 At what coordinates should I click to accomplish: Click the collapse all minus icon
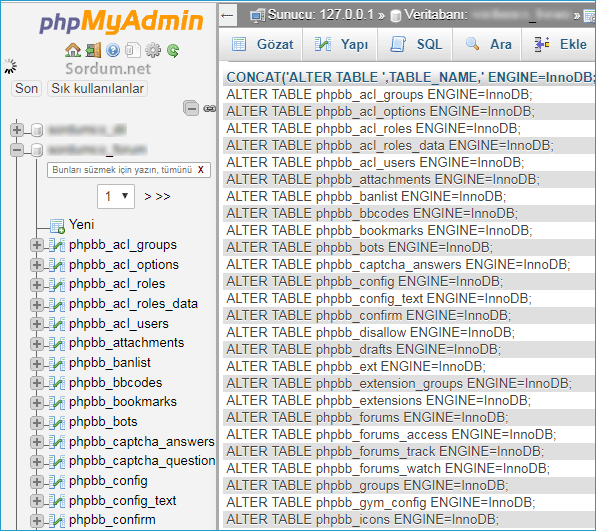pyautogui.click(x=191, y=108)
